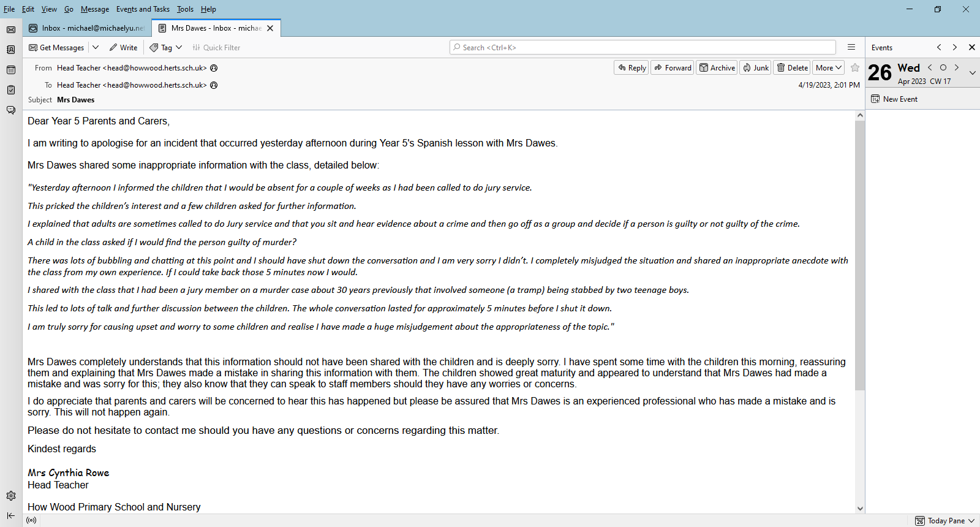The width and height of the screenshot is (980, 527).
Task: Open the More actions dropdown
Action: [x=829, y=68]
